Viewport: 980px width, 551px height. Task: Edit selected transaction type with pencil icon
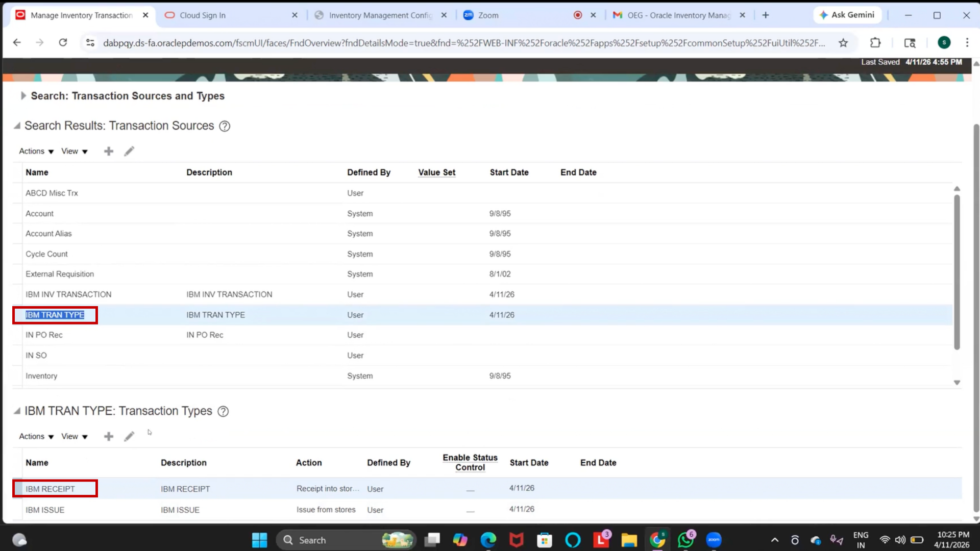click(x=129, y=436)
